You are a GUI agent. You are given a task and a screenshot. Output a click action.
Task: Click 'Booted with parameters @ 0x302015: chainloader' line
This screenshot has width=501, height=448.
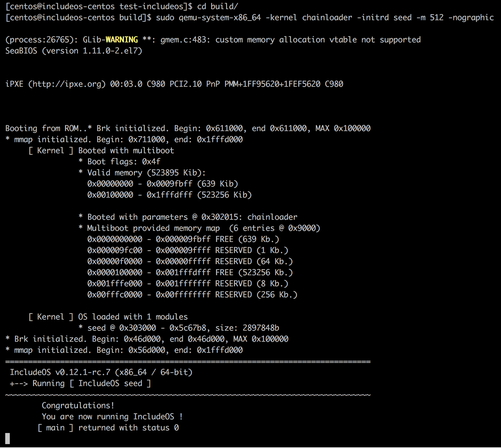click(188, 217)
